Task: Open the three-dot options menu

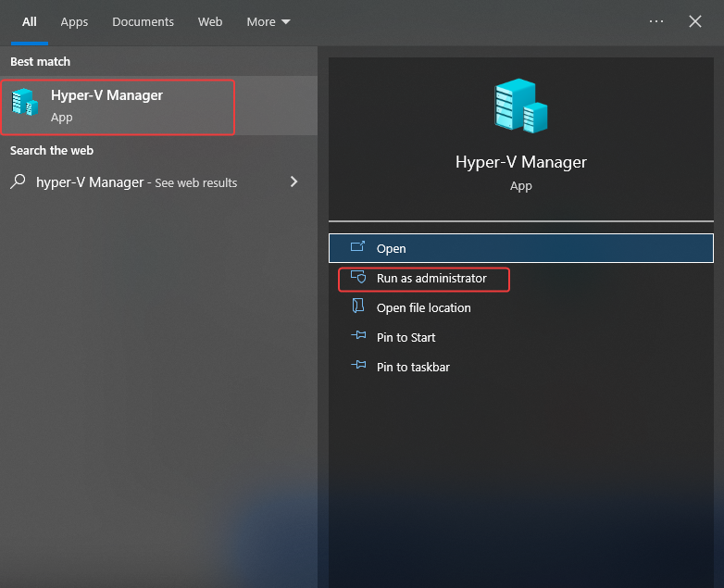Action: coord(656,21)
